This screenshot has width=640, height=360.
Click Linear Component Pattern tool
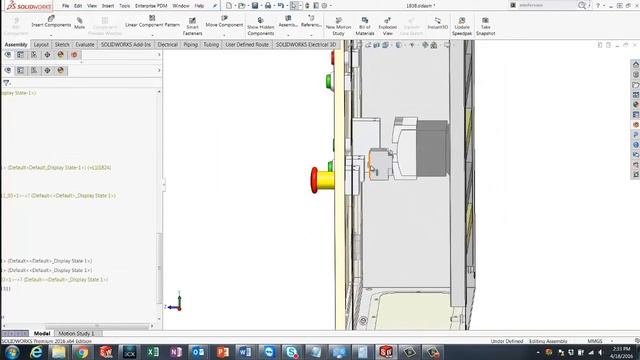152,21
